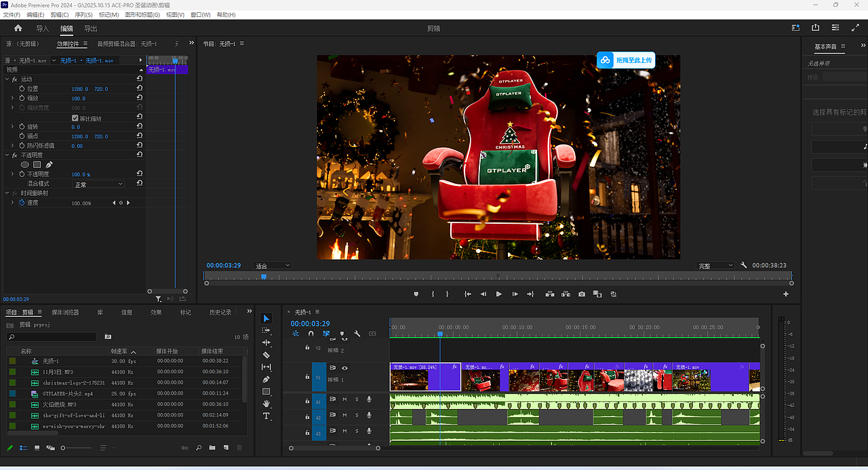Click the New Bin folder icon
The image size is (868, 470).
[x=212, y=448]
